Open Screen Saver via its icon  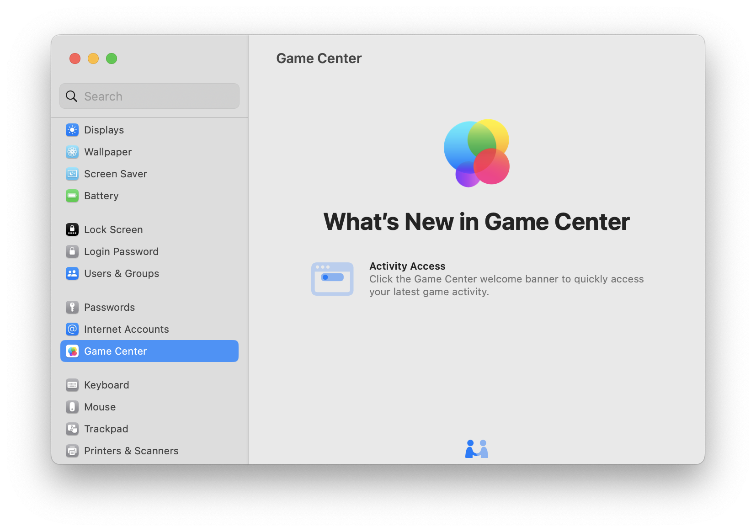click(72, 174)
